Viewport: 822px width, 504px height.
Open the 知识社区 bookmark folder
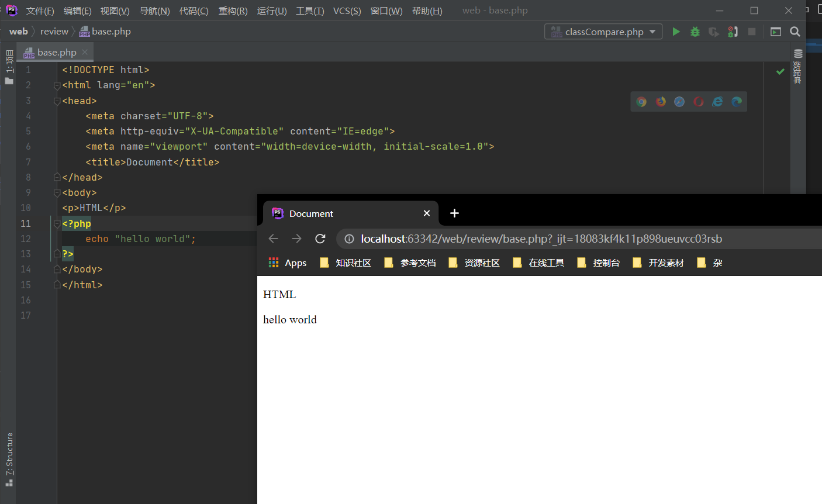coord(346,263)
